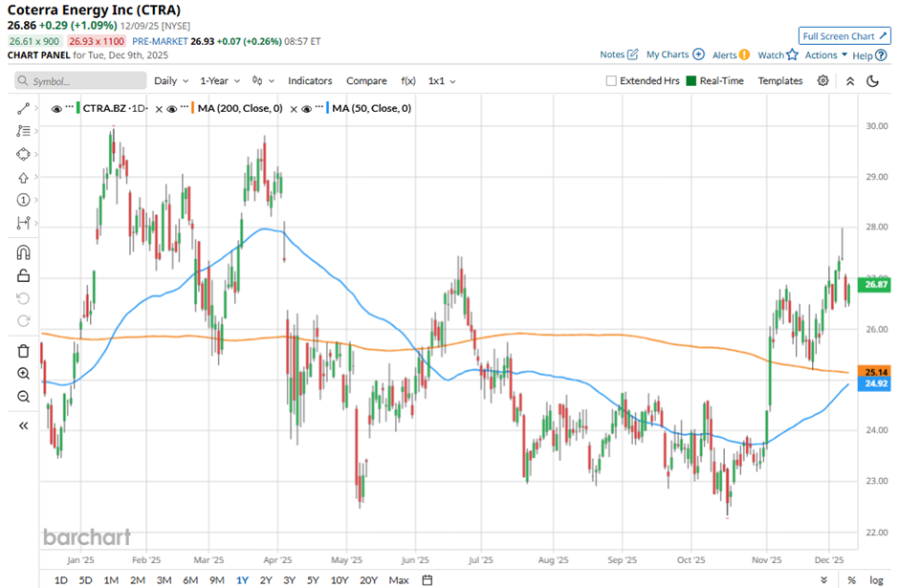The height and width of the screenshot is (588, 899).
Task: Open the Actions dropdown menu
Action: 825,55
